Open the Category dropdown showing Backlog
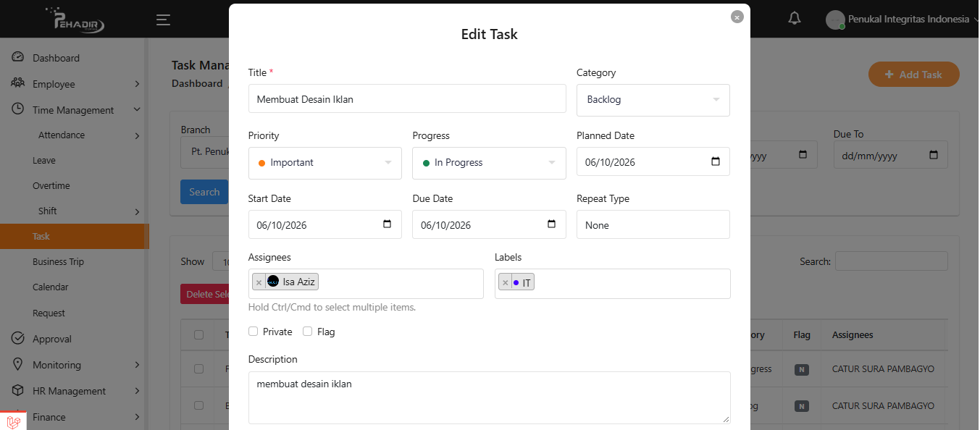Image resolution: width=980 pixels, height=430 pixels. pyautogui.click(x=653, y=100)
